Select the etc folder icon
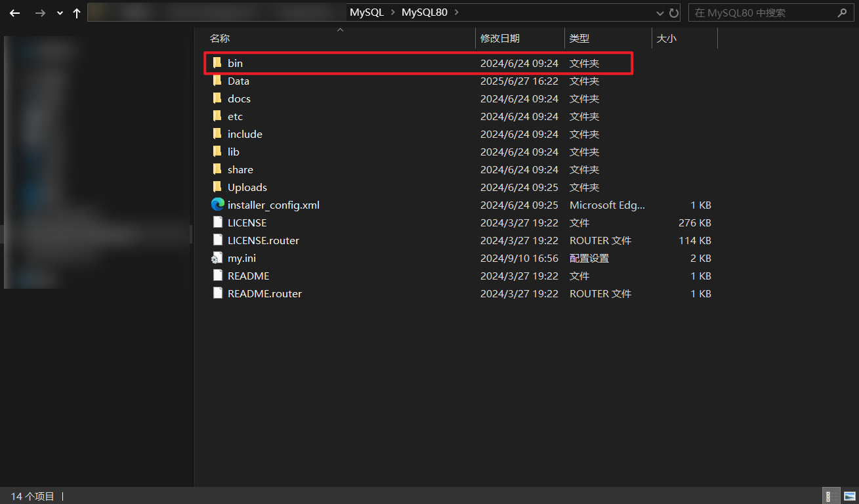The image size is (859, 504). pyautogui.click(x=217, y=116)
